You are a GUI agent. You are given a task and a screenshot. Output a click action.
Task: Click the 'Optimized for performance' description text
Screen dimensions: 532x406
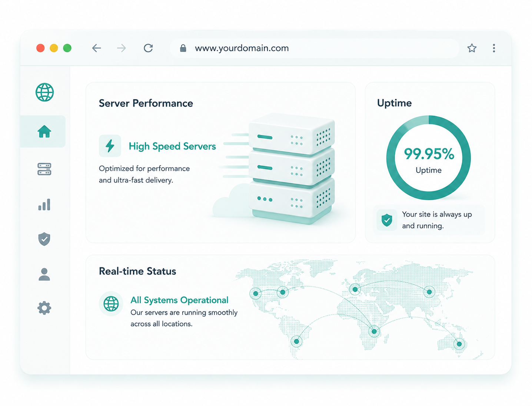tap(144, 174)
